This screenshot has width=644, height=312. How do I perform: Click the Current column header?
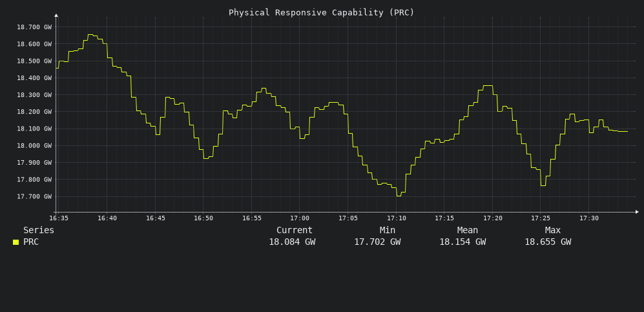tap(294, 231)
